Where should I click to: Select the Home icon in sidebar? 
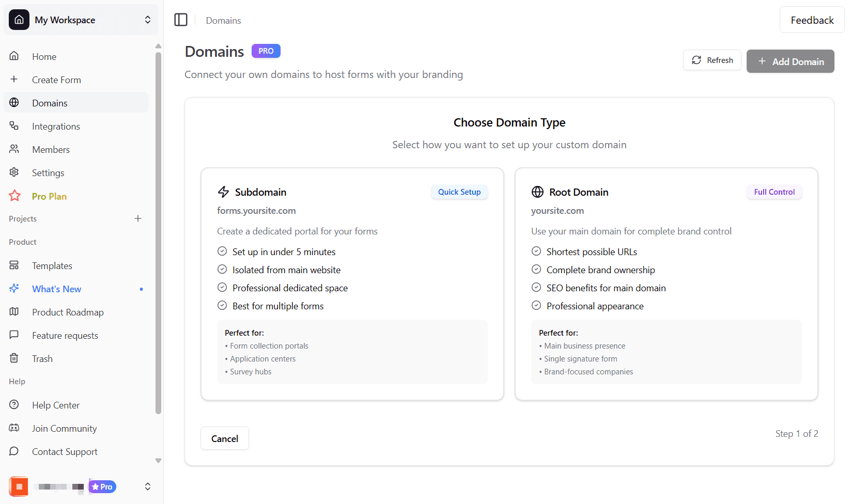coord(14,56)
